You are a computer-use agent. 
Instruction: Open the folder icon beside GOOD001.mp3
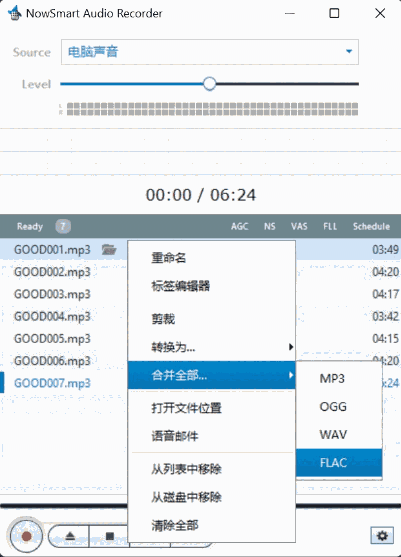(x=109, y=250)
